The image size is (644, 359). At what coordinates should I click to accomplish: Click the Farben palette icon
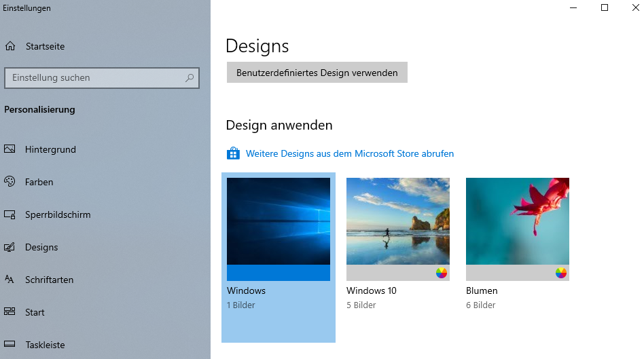[10, 181]
